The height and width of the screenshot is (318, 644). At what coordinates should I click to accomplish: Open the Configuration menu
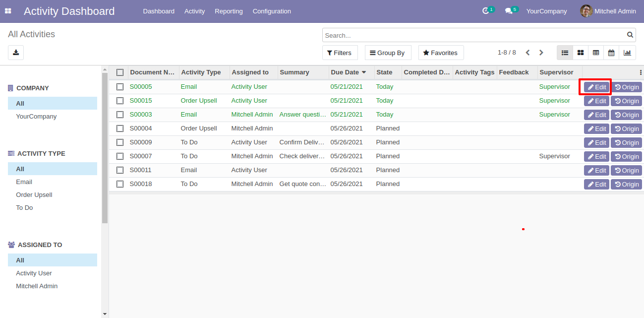272,11
